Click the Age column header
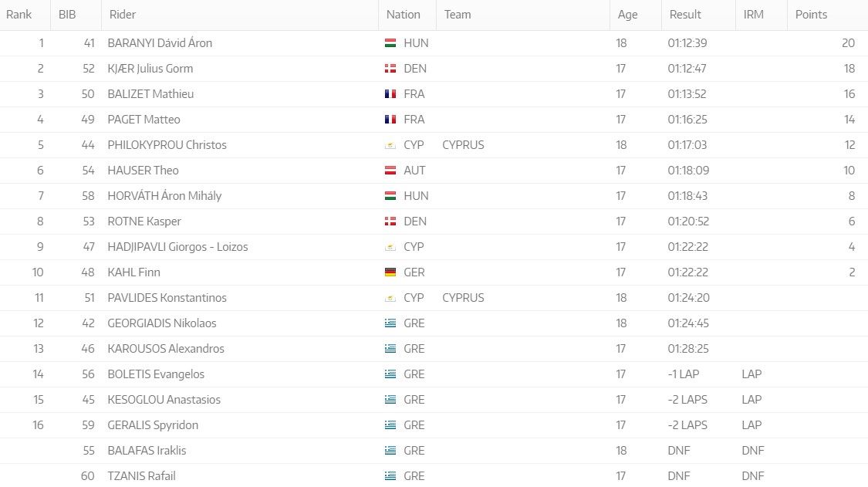The width and height of the screenshot is (868, 487). point(627,15)
